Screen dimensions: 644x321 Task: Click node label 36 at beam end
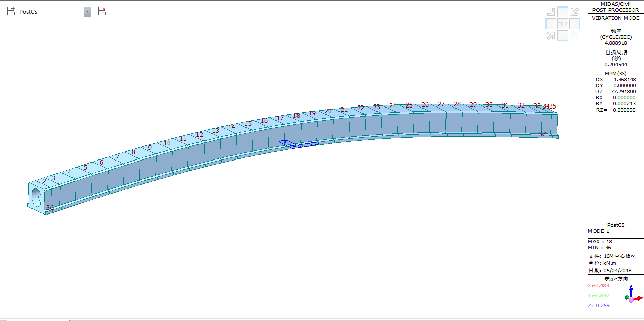[x=49, y=208]
